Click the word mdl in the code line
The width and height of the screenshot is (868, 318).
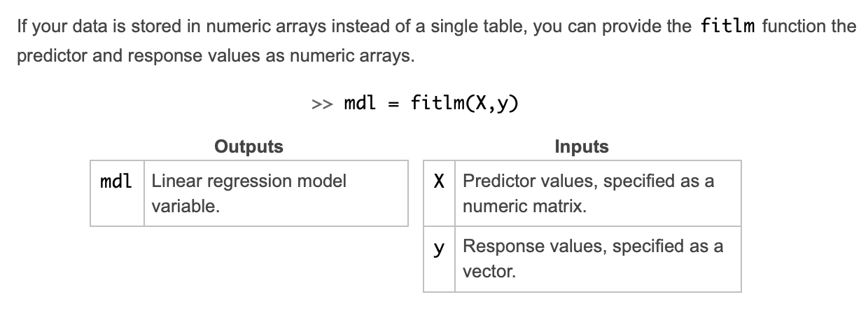tap(360, 104)
